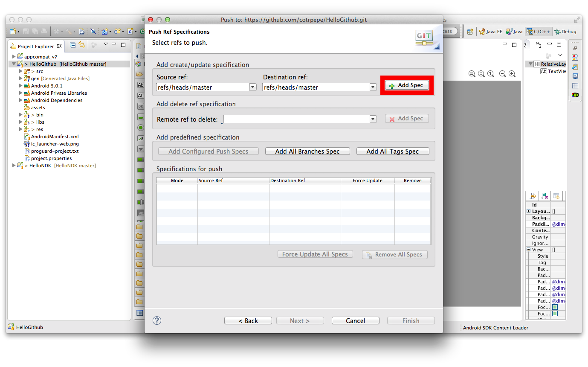Click the skip breakpoints toolbar icon
This screenshot has height=367, width=588.
tap(93, 31)
